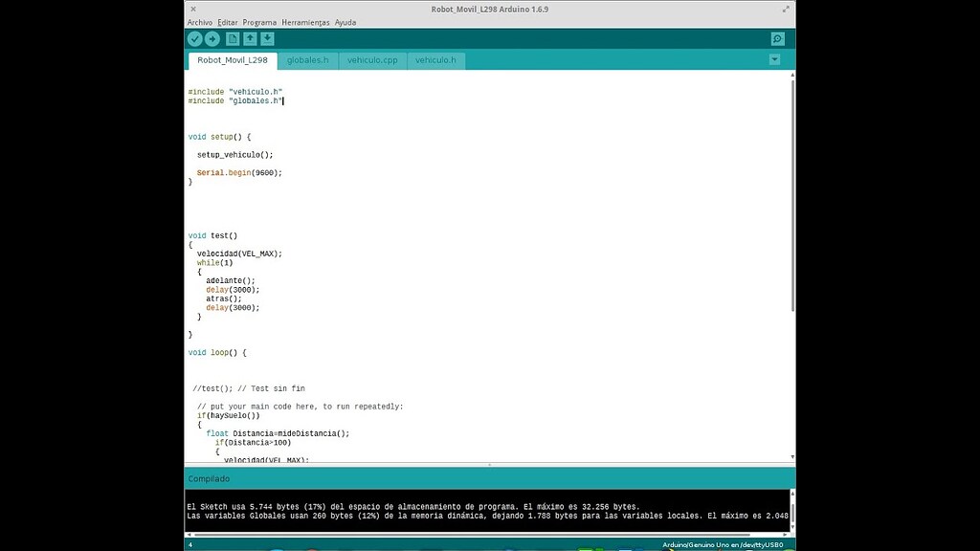Select the globales.h tab
This screenshot has height=551, width=980.
click(308, 59)
